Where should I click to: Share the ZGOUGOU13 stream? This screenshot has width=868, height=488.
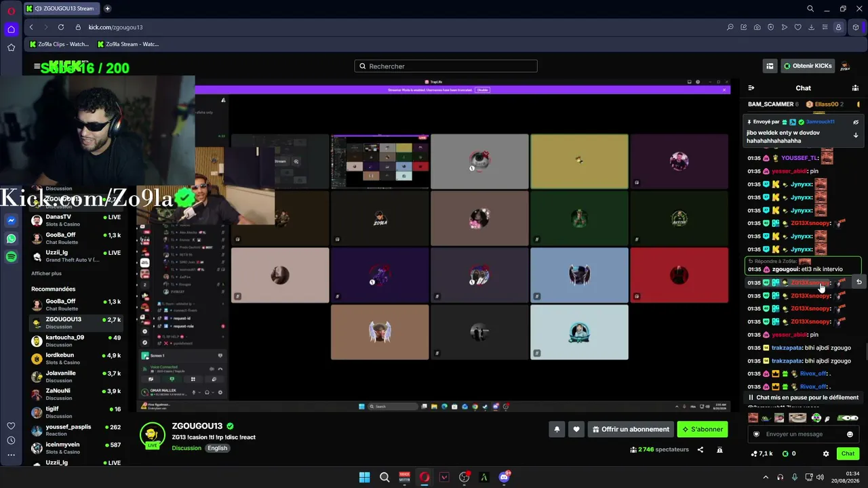coord(701,449)
